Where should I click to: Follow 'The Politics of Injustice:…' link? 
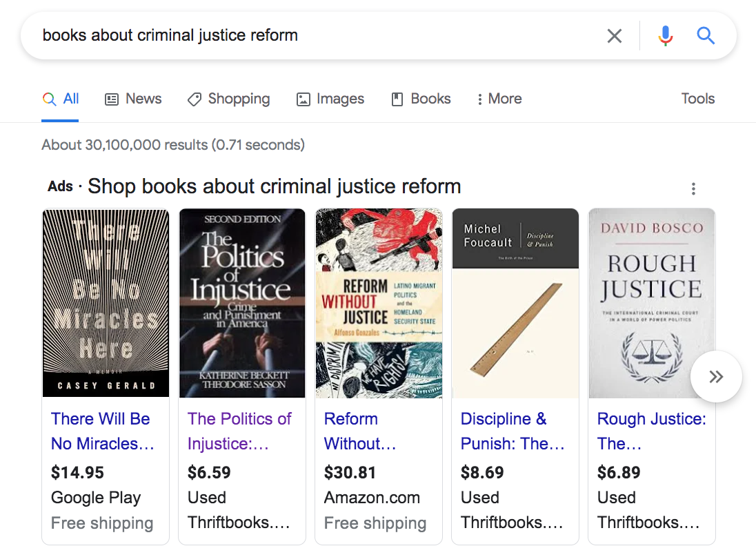pos(239,431)
